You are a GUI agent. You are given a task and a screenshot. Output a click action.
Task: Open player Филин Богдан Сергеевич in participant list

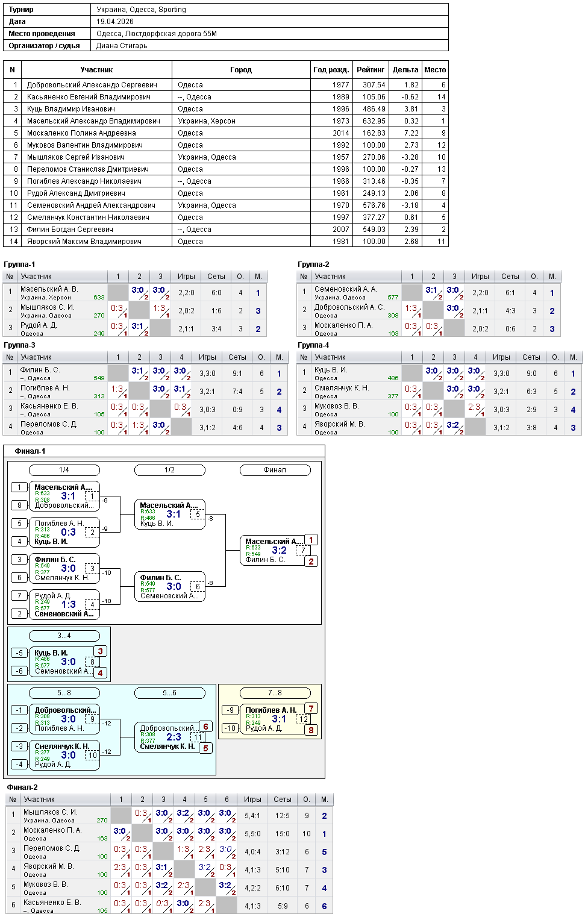pyautogui.click(x=70, y=229)
